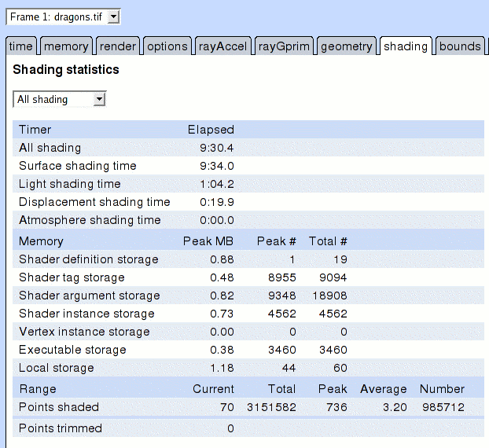This screenshot has width=489, height=448.
Task: Select the Shader definition storage row label
Action: (x=89, y=259)
